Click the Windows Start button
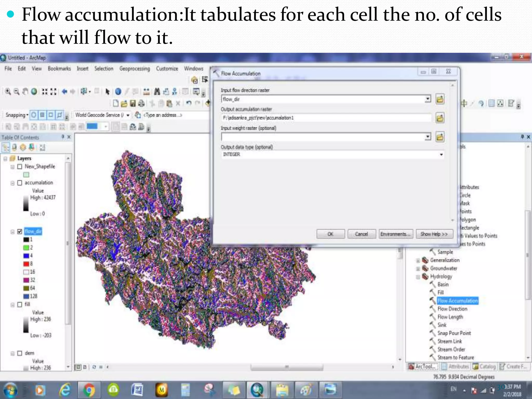Image resolution: width=532 pixels, height=399 pixels. tap(10, 390)
